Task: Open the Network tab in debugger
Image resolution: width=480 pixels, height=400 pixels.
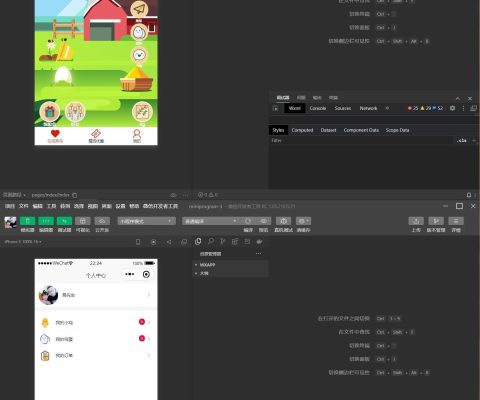Action: (368, 108)
